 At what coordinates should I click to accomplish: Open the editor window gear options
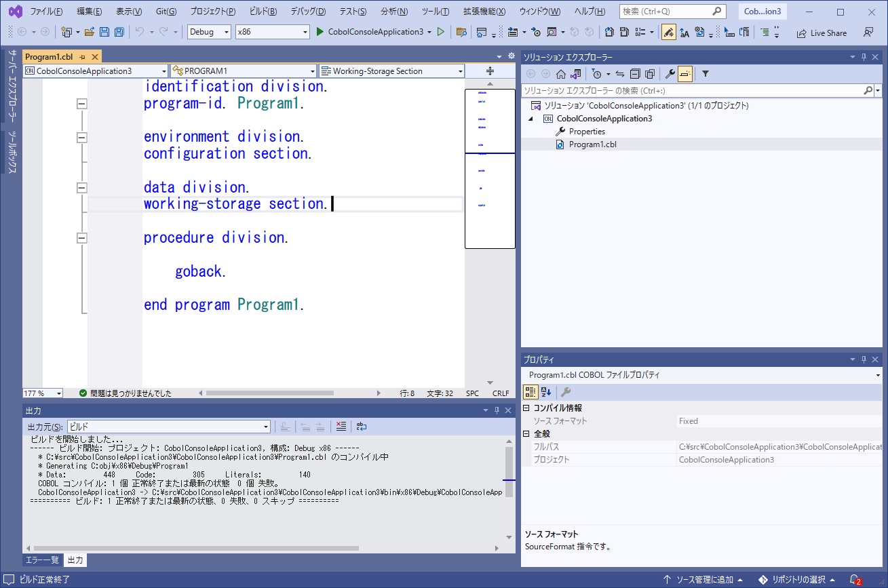(511, 56)
